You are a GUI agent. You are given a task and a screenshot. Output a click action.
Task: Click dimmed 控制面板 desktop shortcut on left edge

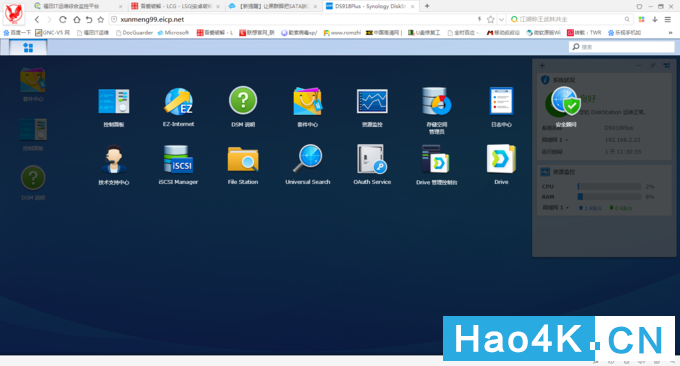tap(33, 130)
